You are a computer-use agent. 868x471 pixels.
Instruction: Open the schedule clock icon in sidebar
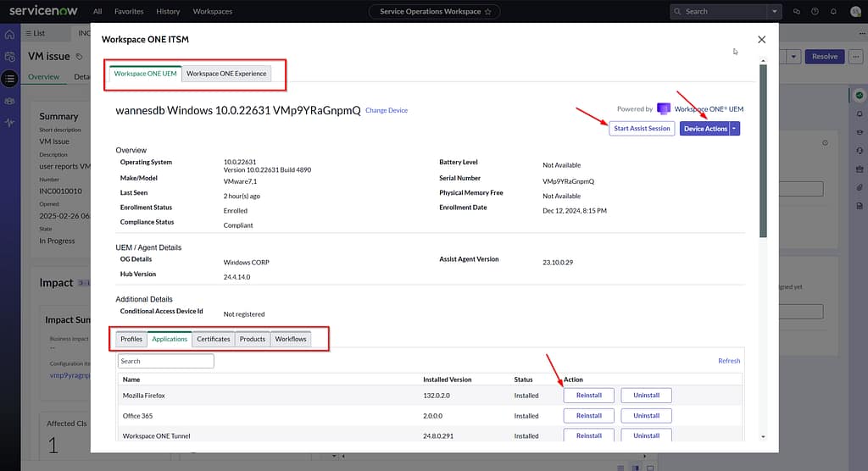tap(9, 57)
